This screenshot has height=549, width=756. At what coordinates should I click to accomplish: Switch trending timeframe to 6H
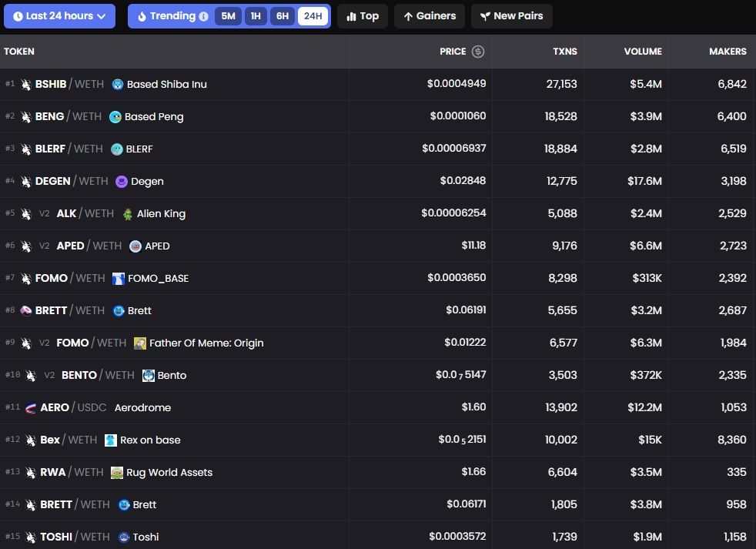tap(283, 16)
